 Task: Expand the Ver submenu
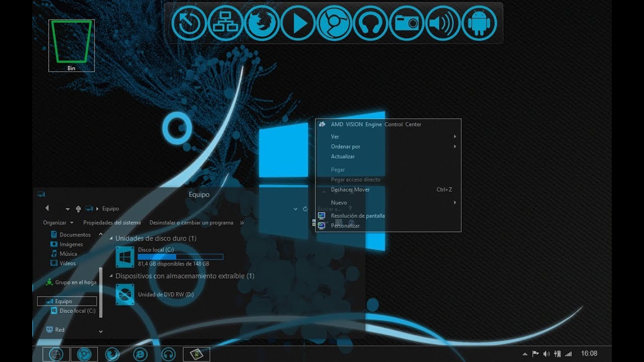click(388, 136)
